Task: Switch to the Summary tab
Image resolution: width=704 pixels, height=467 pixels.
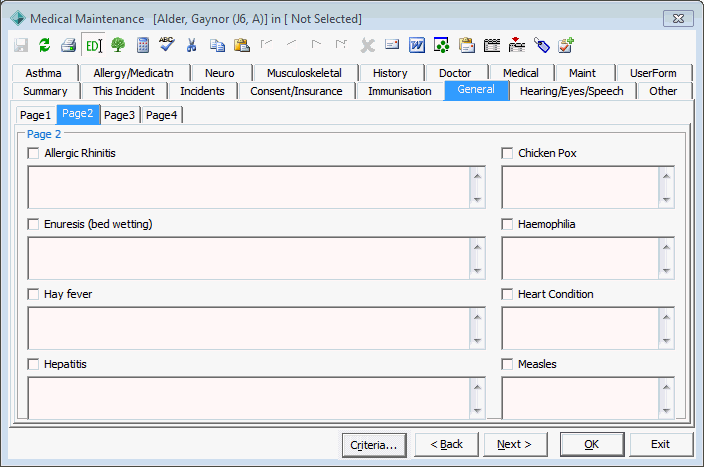Action: click(x=45, y=91)
